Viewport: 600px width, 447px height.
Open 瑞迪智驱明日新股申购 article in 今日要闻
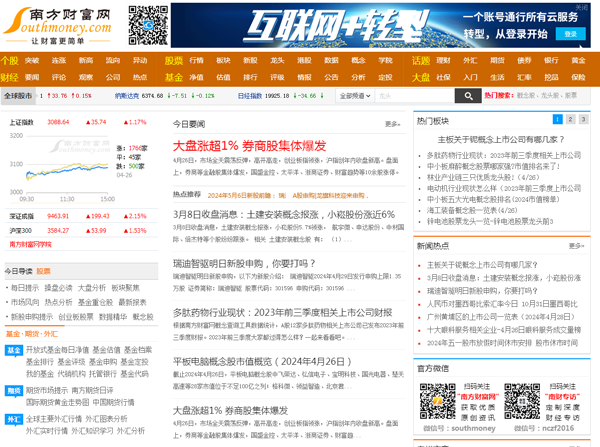[245, 264]
